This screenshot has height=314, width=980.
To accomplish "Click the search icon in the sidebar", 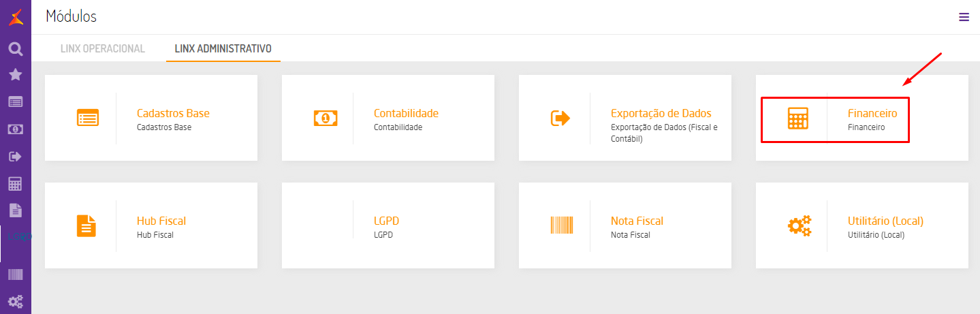I will (x=15, y=48).
